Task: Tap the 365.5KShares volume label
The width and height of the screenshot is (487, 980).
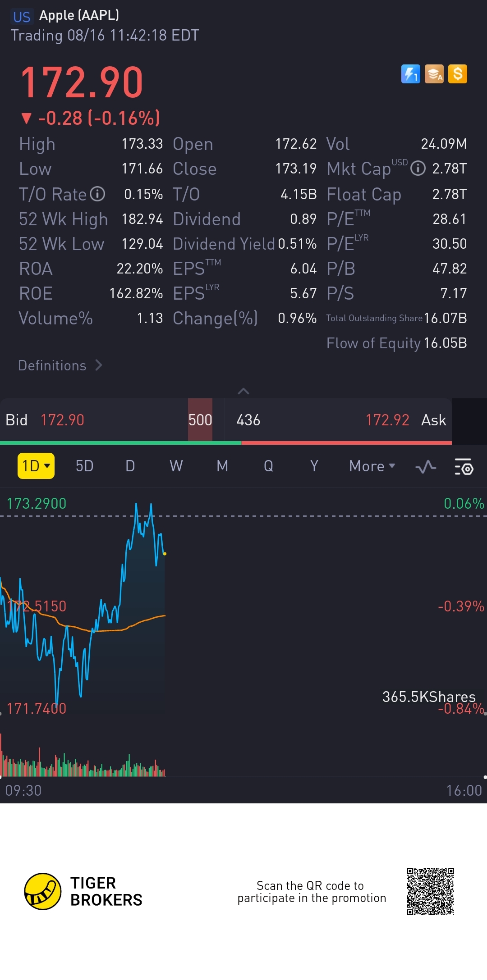Action: (x=429, y=697)
